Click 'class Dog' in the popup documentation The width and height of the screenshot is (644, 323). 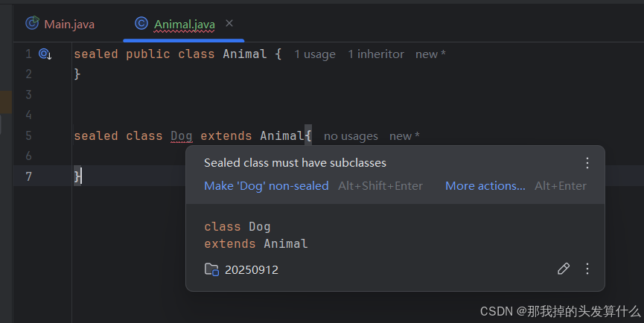(237, 226)
